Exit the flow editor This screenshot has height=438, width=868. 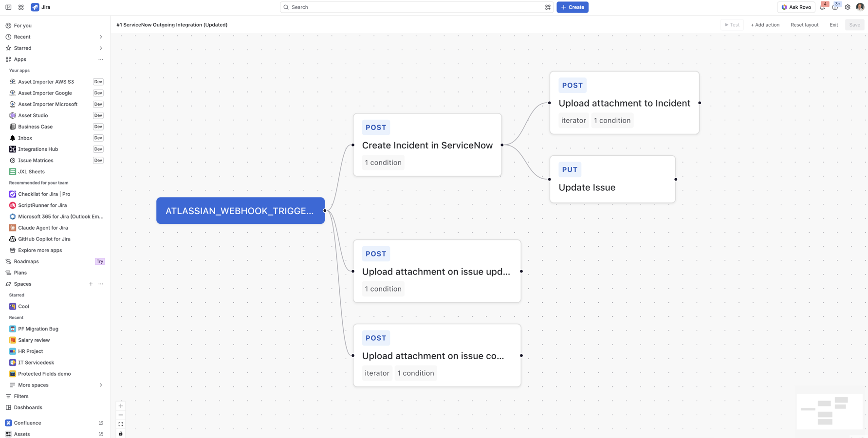[x=833, y=25]
